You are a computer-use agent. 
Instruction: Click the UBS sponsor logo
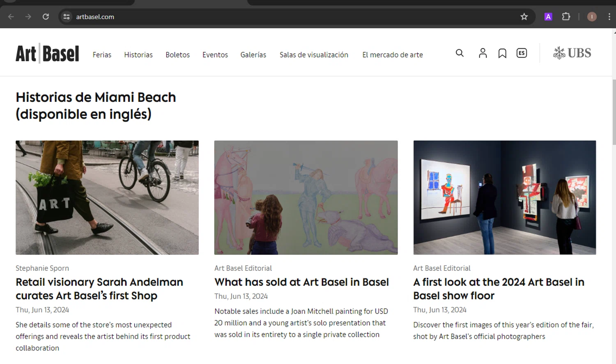572,53
